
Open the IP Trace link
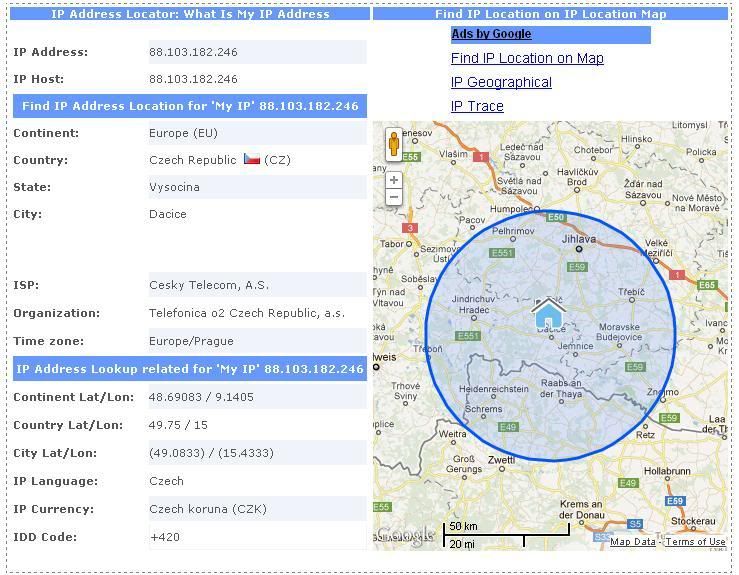pyautogui.click(x=477, y=106)
